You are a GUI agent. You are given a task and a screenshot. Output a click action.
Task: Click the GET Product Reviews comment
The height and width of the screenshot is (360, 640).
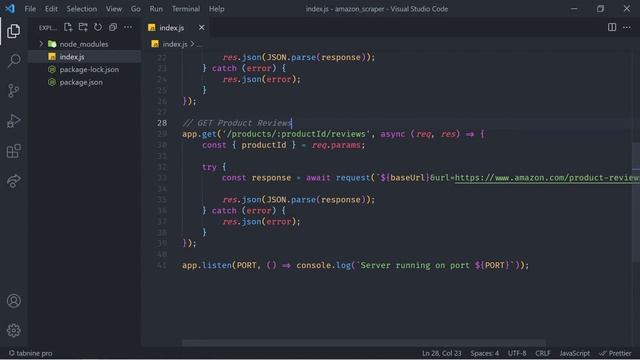237,123
